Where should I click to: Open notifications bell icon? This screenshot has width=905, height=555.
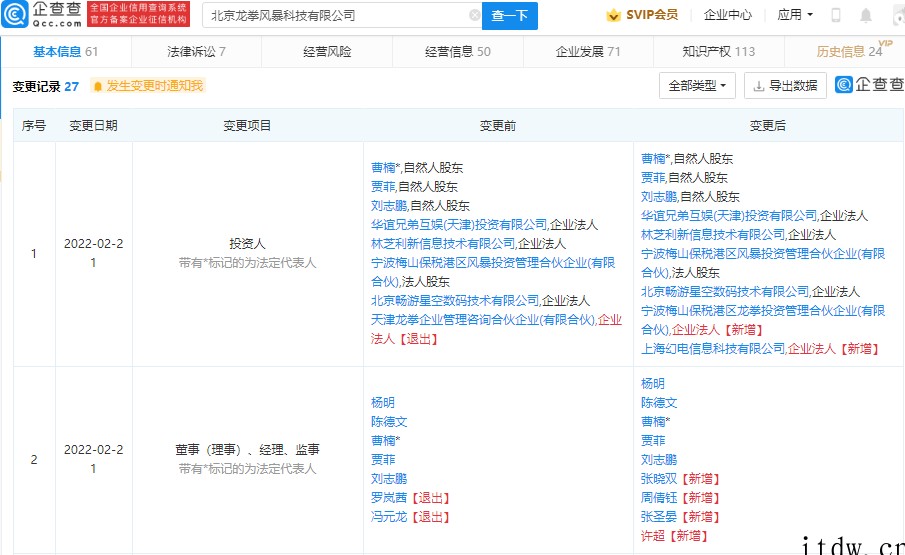[x=866, y=16]
